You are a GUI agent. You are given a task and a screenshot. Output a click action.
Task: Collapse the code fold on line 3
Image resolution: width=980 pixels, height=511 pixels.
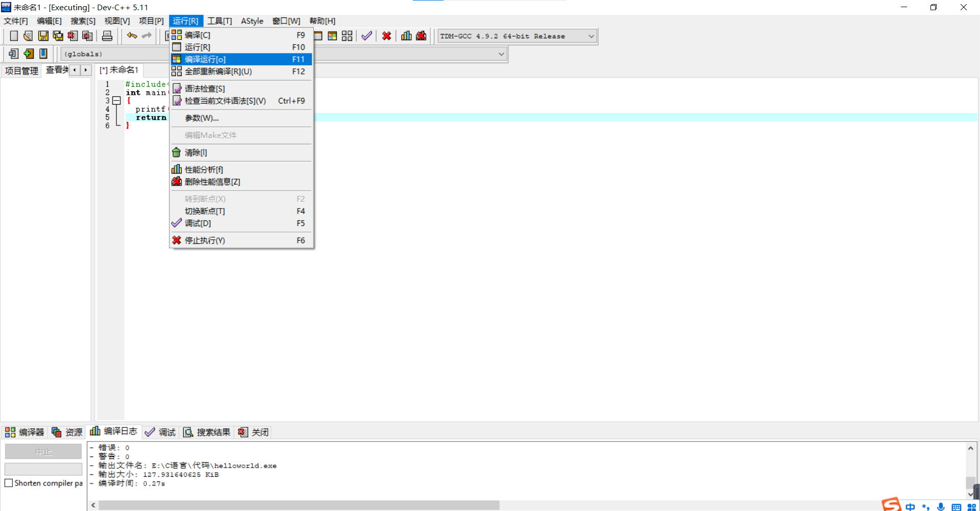(116, 101)
